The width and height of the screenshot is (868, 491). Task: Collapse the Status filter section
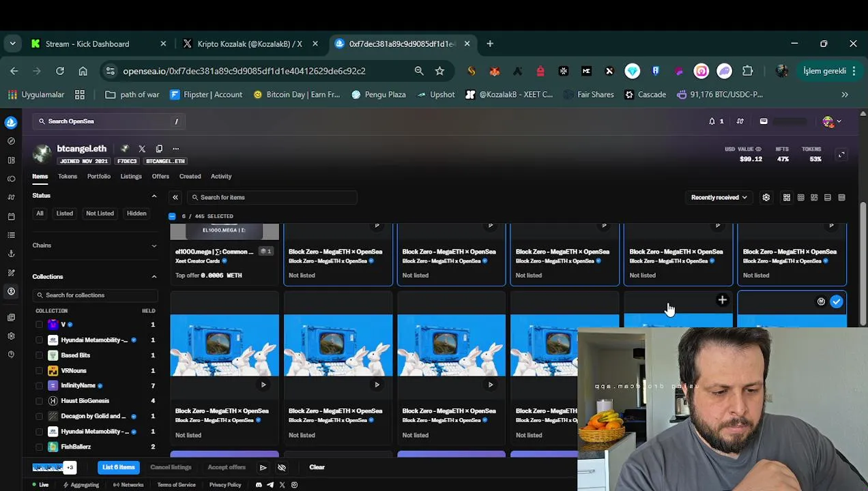pyautogui.click(x=154, y=196)
